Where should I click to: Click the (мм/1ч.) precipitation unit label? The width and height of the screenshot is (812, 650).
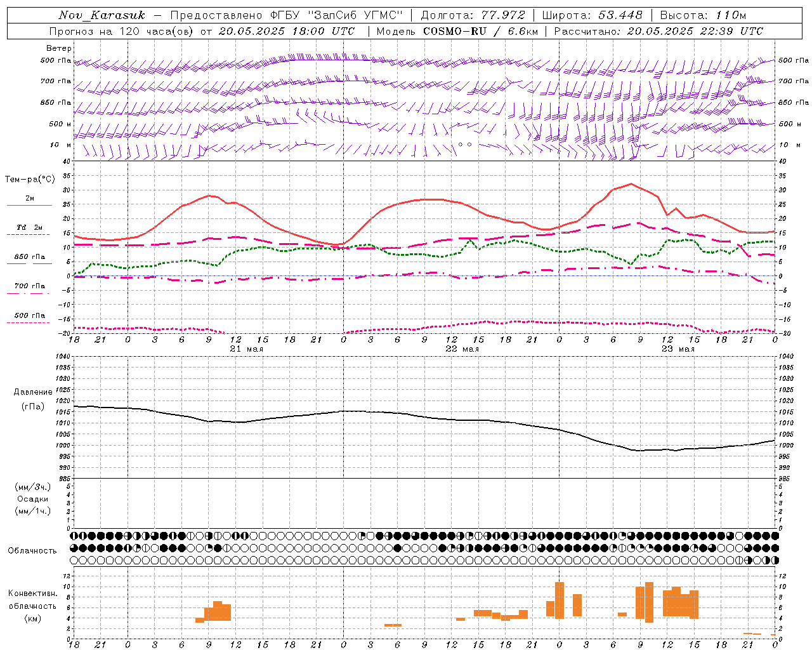(x=33, y=511)
